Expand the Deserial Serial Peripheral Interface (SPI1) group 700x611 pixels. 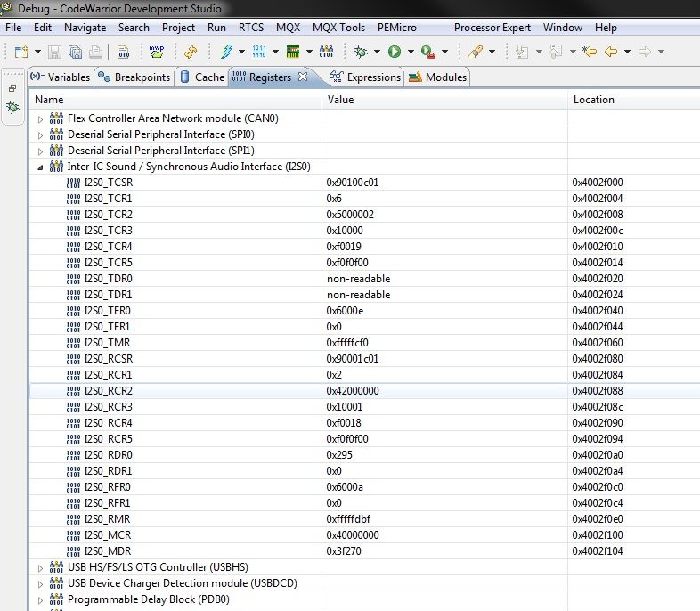pyautogui.click(x=40, y=151)
